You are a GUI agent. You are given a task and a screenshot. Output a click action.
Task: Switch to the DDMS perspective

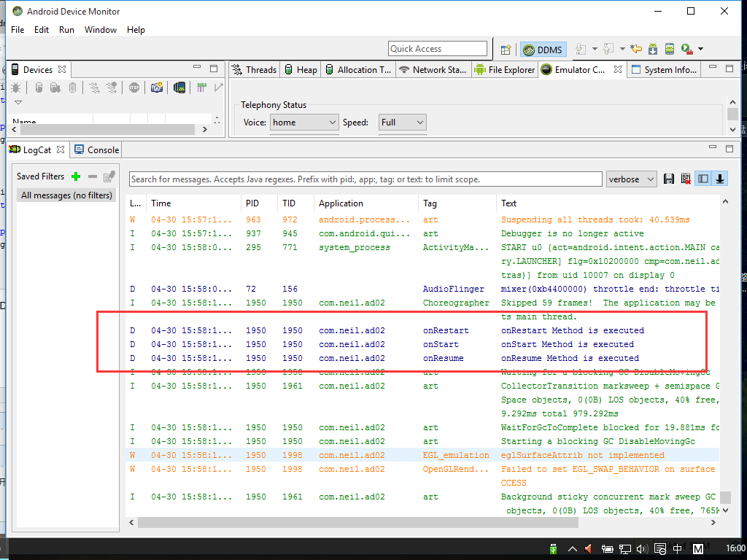pos(543,50)
